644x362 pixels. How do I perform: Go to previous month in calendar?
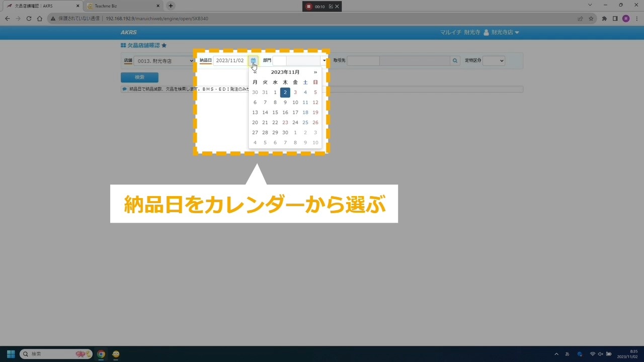[255, 72]
